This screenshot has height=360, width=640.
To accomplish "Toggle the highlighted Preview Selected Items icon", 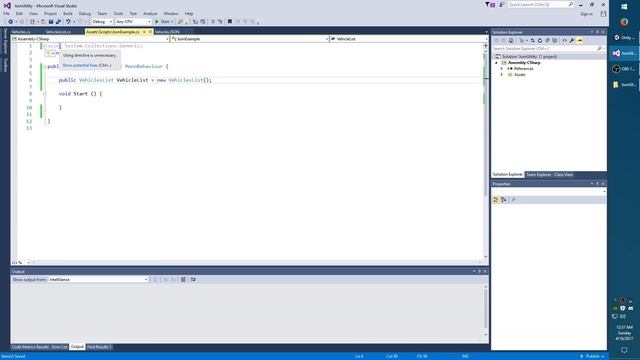I will click(580, 40).
